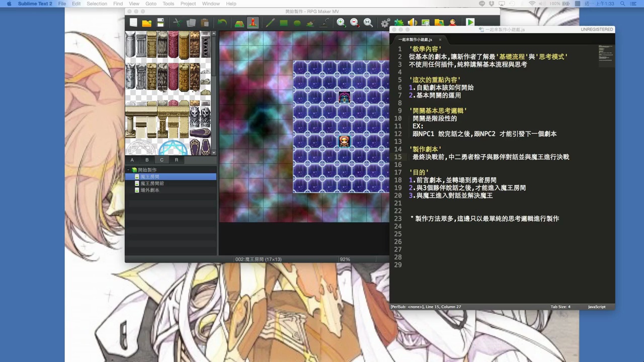Select the 魔王房間 map in tree
This screenshot has width=644, height=362.
172,177
